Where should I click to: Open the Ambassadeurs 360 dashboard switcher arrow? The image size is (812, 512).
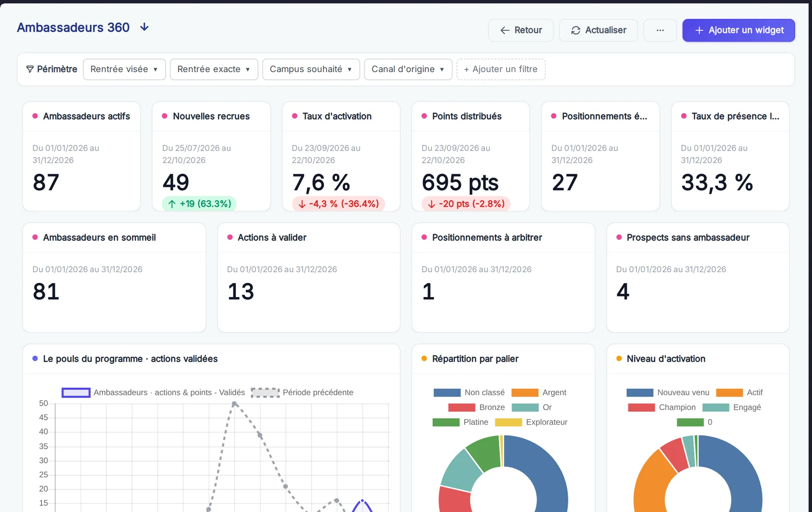pyautogui.click(x=144, y=27)
